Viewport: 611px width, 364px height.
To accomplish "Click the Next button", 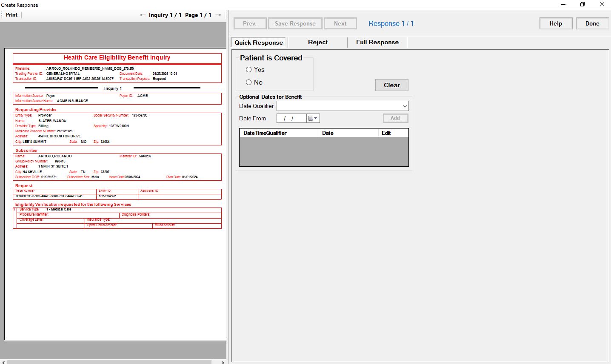I will pos(340,23).
